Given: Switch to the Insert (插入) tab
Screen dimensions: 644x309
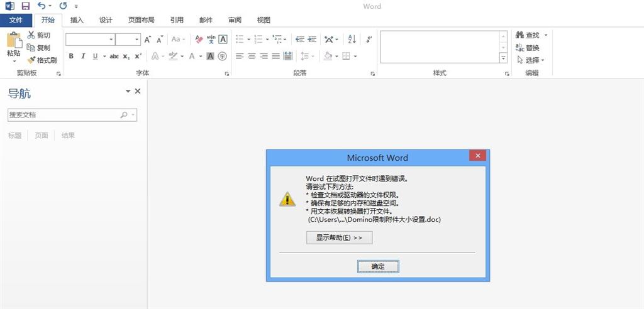Looking at the screenshot, I should coord(77,20).
